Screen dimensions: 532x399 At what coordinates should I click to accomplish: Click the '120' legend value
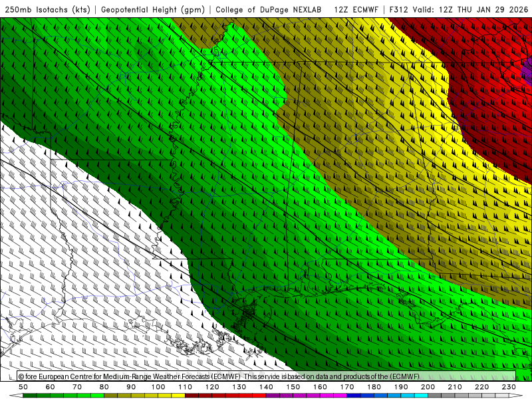point(212,387)
